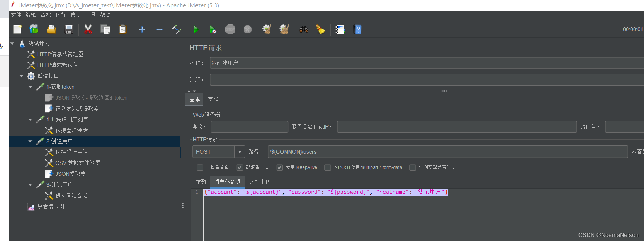Click the Open file folder icon
Image resolution: width=644 pixels, height=241 pixels.
[51, 29]
